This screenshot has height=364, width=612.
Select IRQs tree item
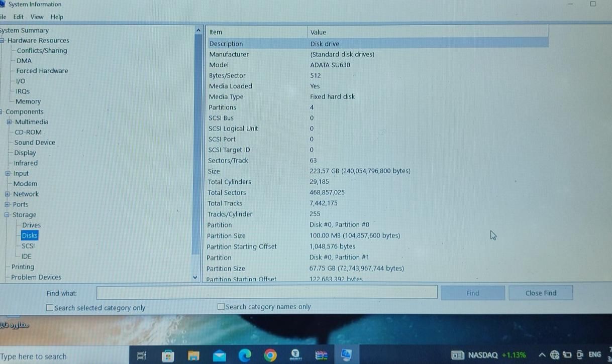(x=23, y=91)
